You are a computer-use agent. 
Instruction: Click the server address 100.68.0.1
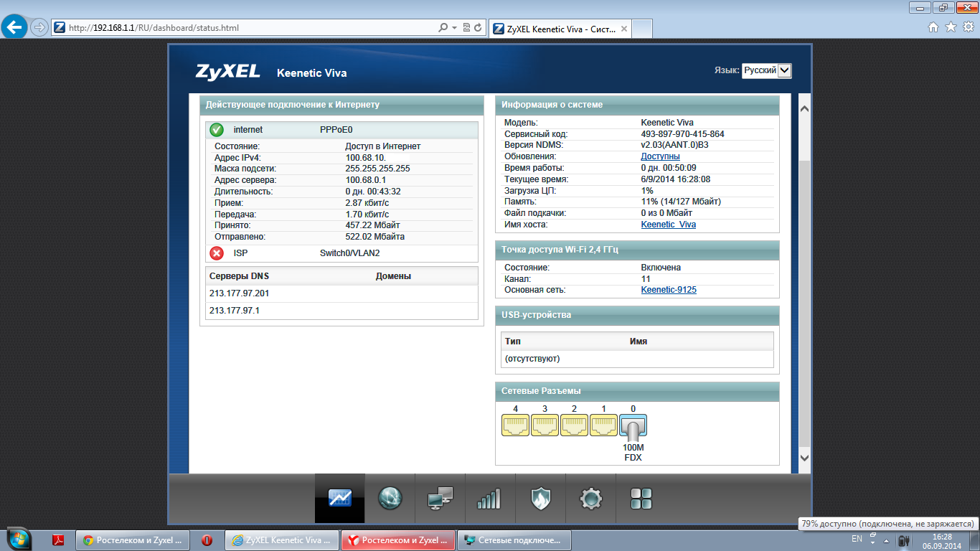[x=366, y=180]
